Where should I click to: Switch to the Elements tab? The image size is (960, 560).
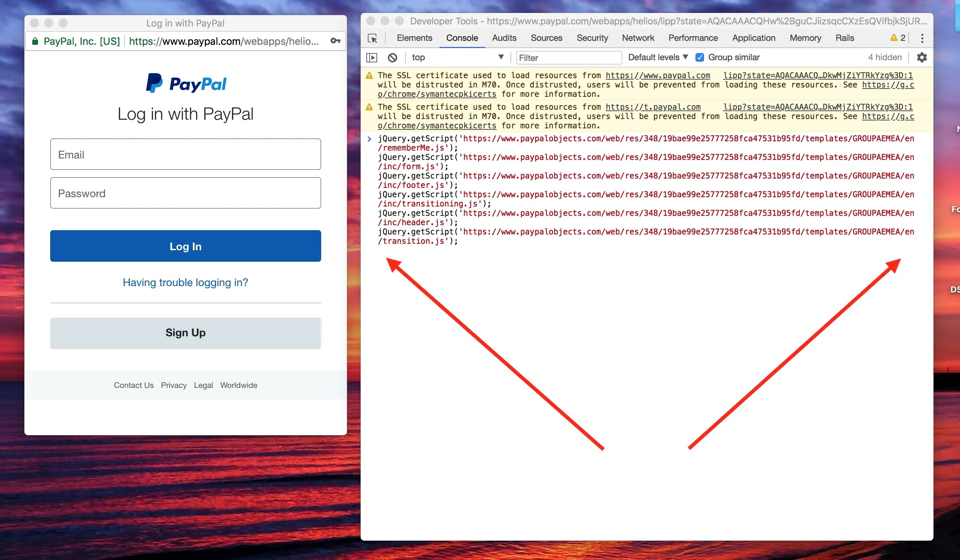pos(414,38)
